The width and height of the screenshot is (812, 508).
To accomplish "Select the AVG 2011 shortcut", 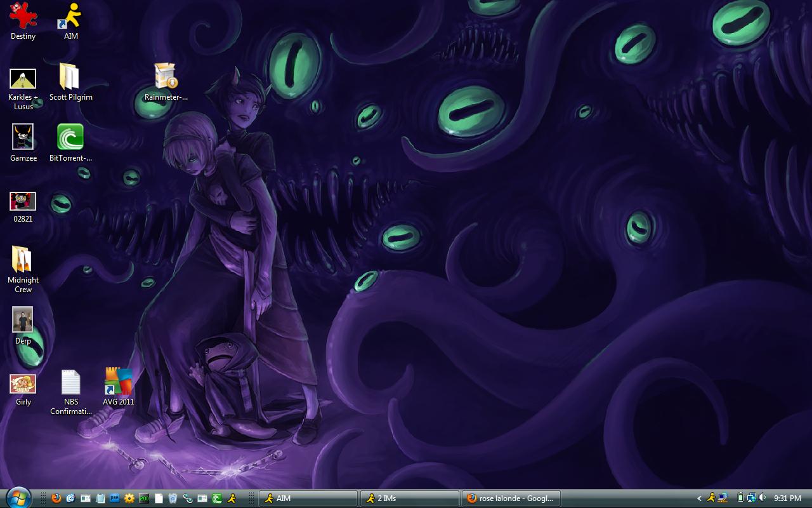I will pos(119,383).
